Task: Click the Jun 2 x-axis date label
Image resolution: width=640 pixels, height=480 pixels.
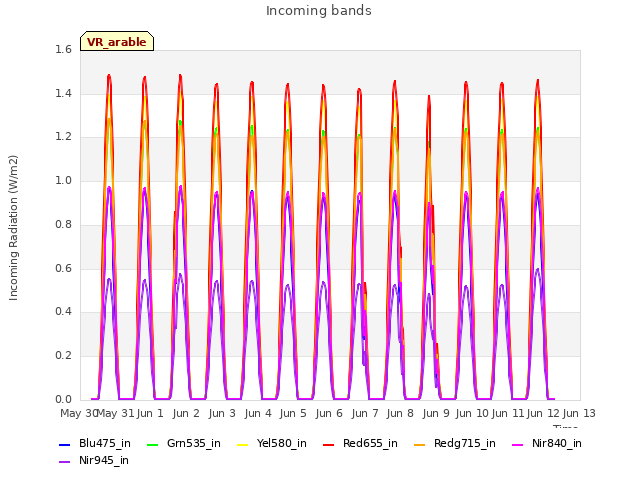Action: coord(186,413)
